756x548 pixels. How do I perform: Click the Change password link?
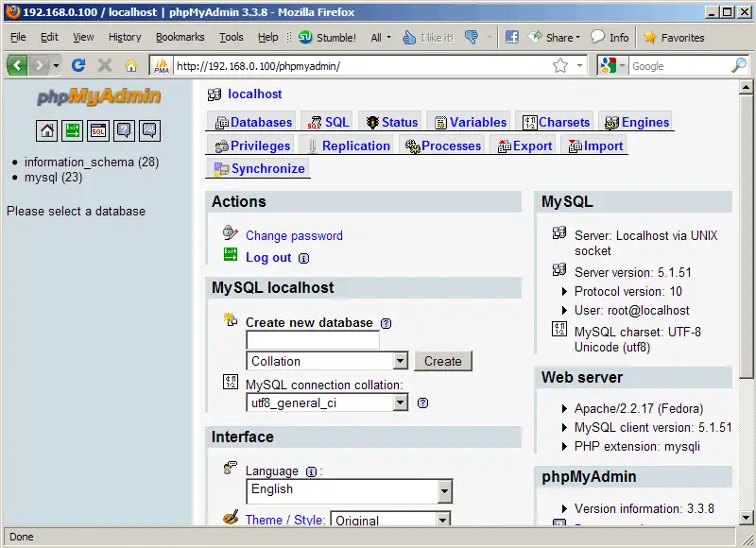[x=294, y=235]
